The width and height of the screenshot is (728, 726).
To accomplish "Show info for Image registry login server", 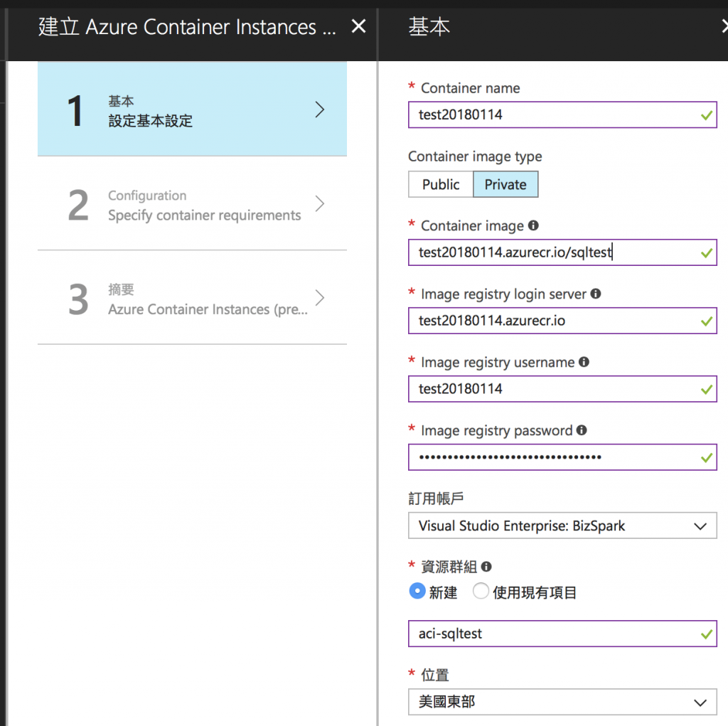I will pyautogui.click(x=596, y=294).
